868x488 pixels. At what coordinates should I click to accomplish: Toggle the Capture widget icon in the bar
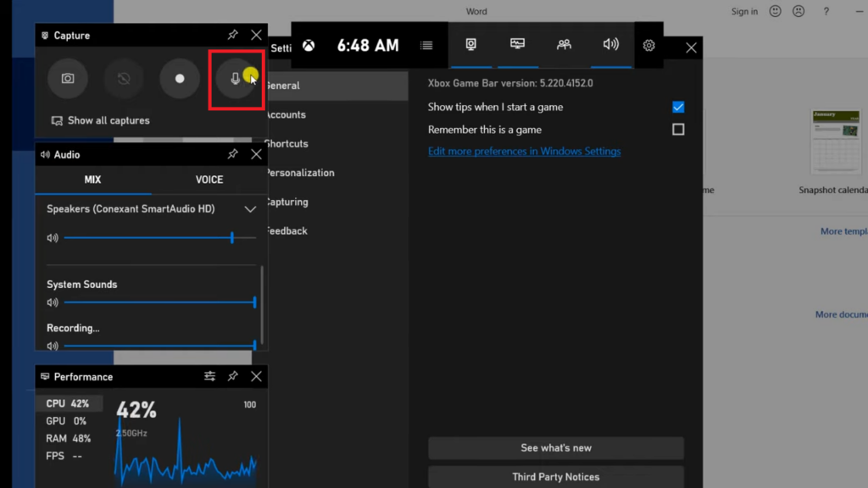click(471, 44)
